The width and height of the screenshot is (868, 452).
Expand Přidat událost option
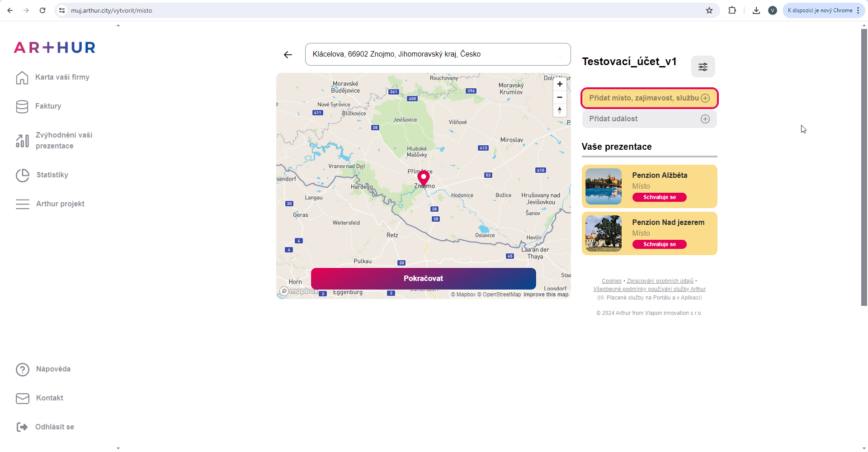click(x=649, y=119)
